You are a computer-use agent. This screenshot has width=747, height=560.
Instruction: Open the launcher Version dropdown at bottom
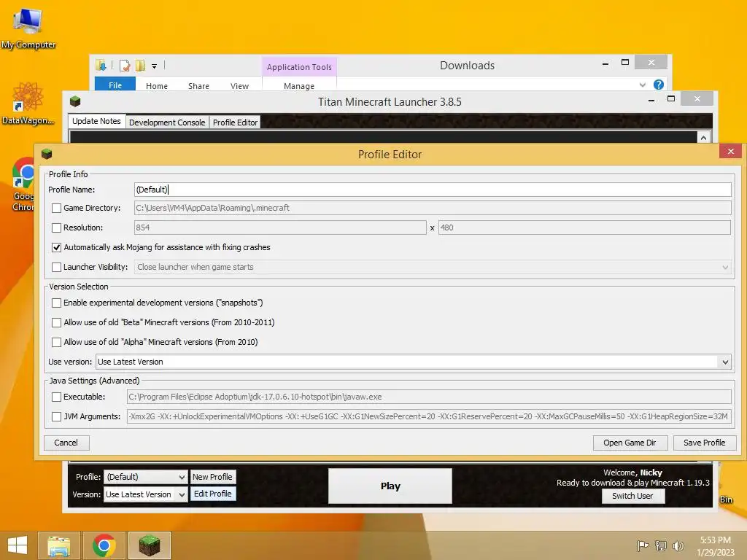[x=145, y=494]
